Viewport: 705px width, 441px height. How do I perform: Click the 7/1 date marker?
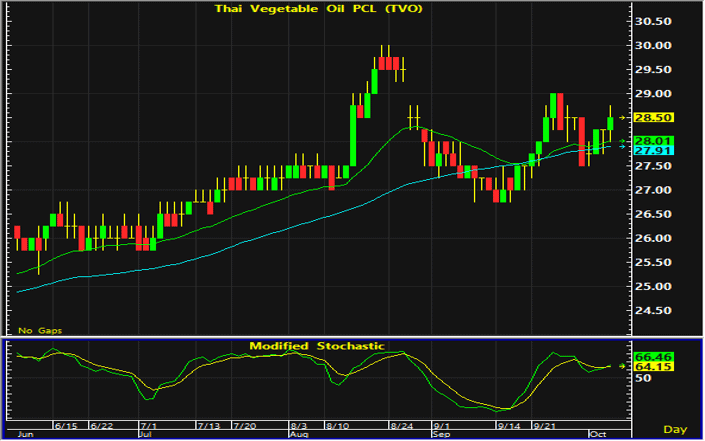(149, 425)
